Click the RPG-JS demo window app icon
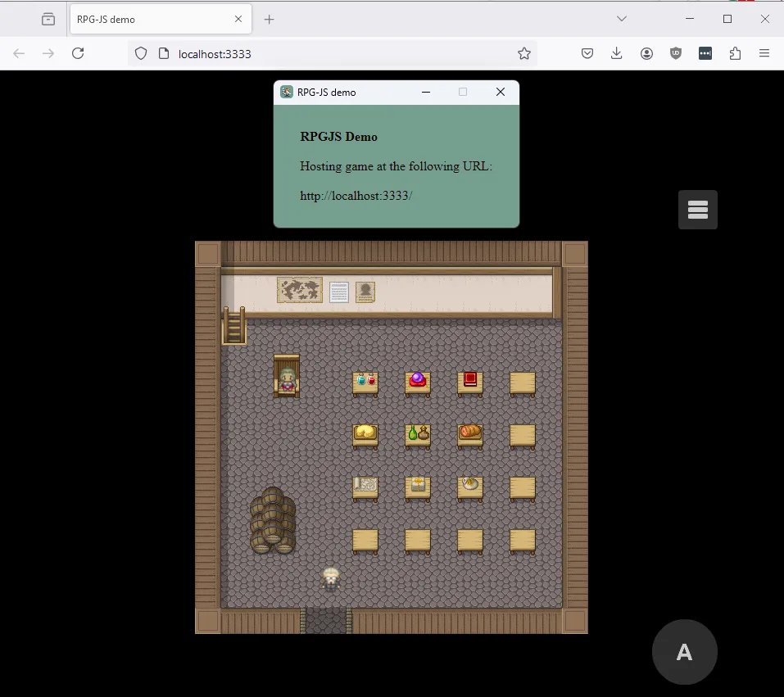784x697 pixels. tap(287, 92)
